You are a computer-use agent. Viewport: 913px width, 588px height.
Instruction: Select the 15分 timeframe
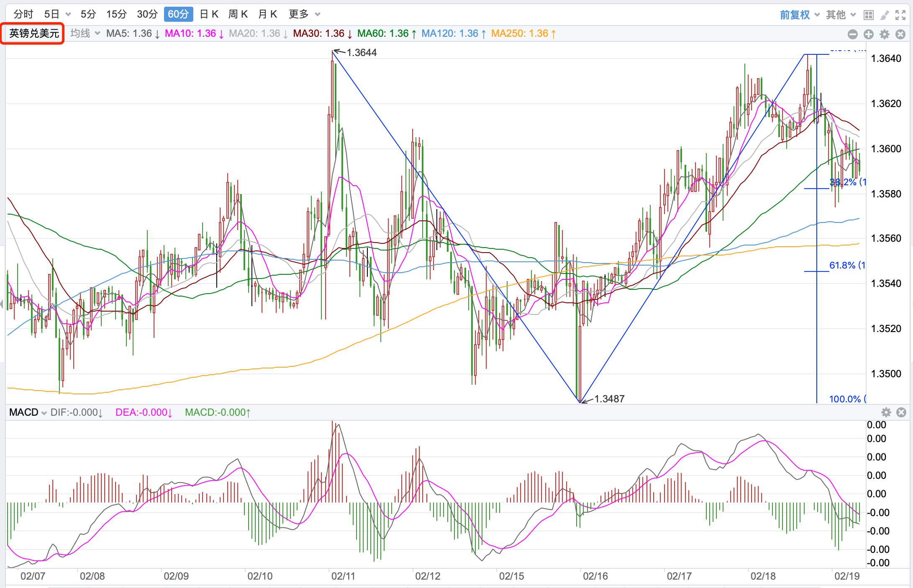116,14
